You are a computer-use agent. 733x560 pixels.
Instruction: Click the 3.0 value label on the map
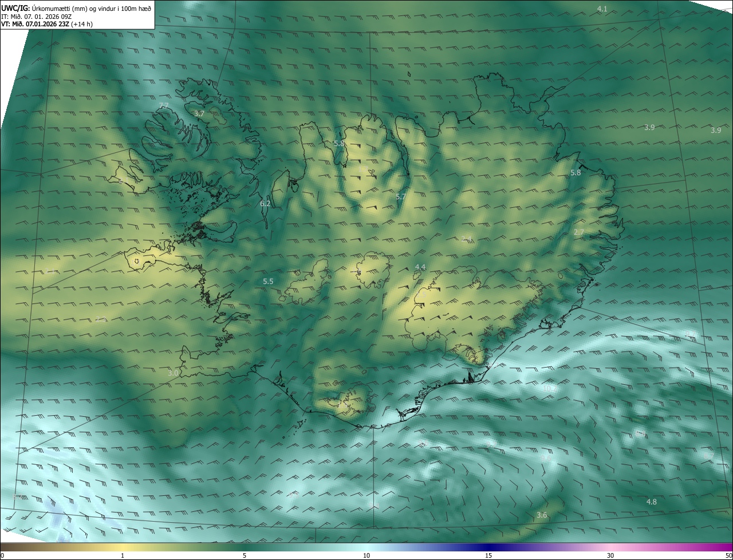pyautogui.click(x=174, y=373)
